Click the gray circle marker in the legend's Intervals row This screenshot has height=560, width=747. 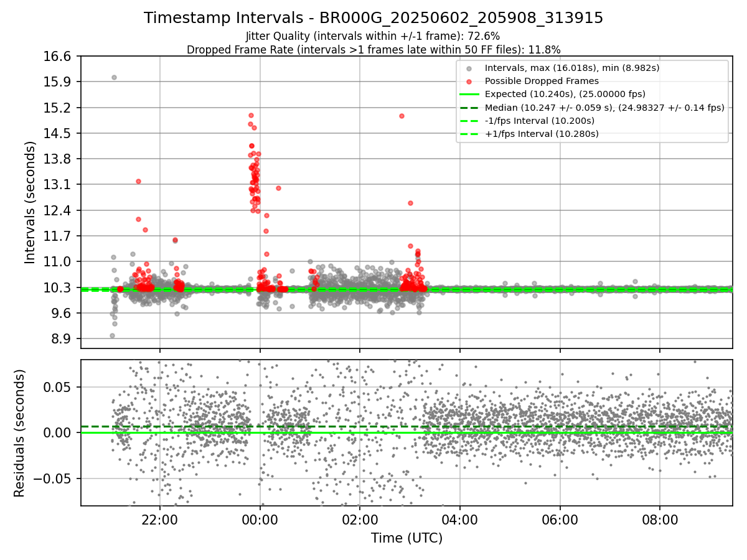click(469, 68)
